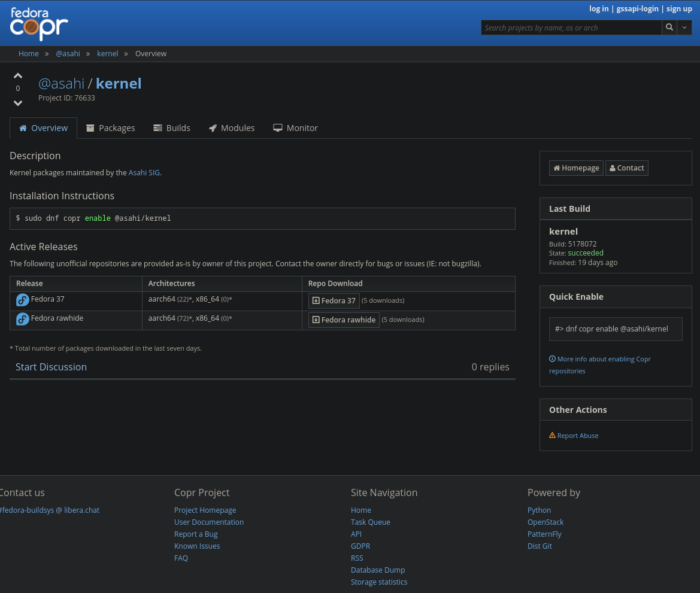The height and width of the screenshot is (593, 700).
Task: Open the Builds tab
Action: coord(172,128)
